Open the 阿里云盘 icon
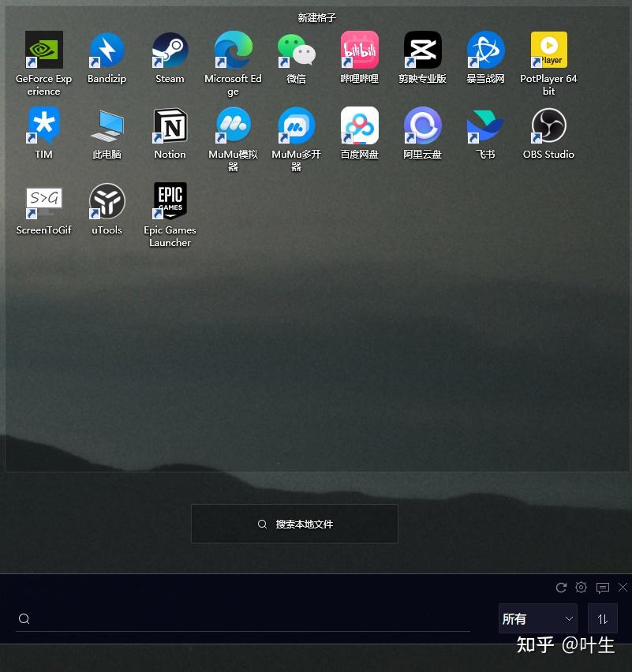 (x=422, y=125)
